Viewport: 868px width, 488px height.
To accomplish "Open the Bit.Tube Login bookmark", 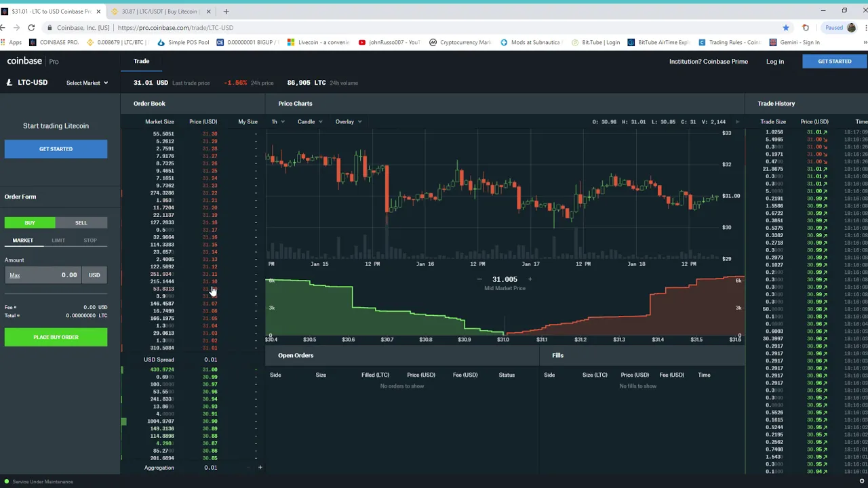I will point(595,42).
